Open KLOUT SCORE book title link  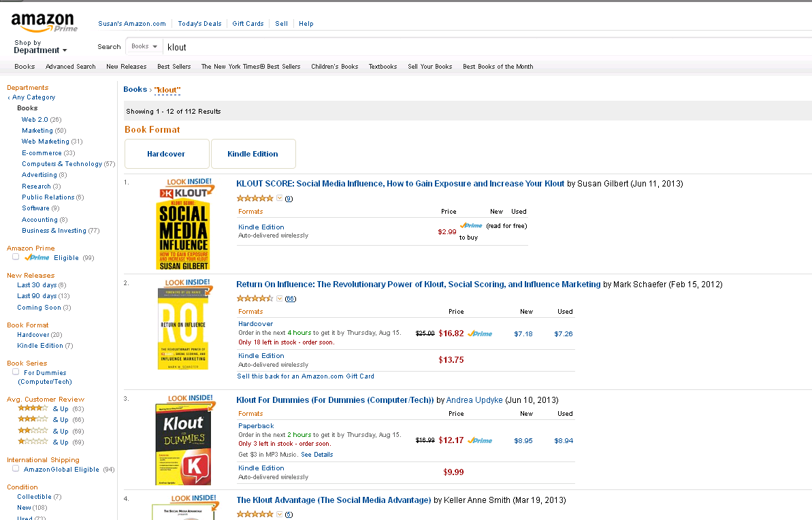pos(400,184)
